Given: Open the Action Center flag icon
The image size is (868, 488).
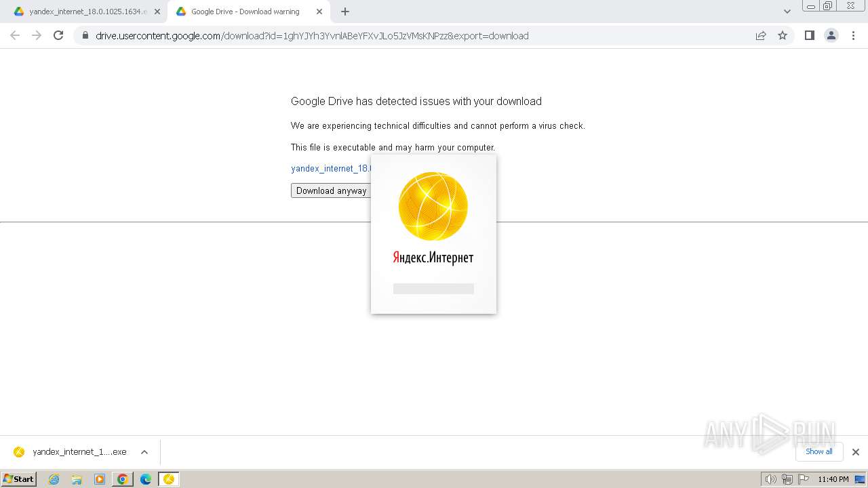Looking at the screenshot, I should 804,479.
